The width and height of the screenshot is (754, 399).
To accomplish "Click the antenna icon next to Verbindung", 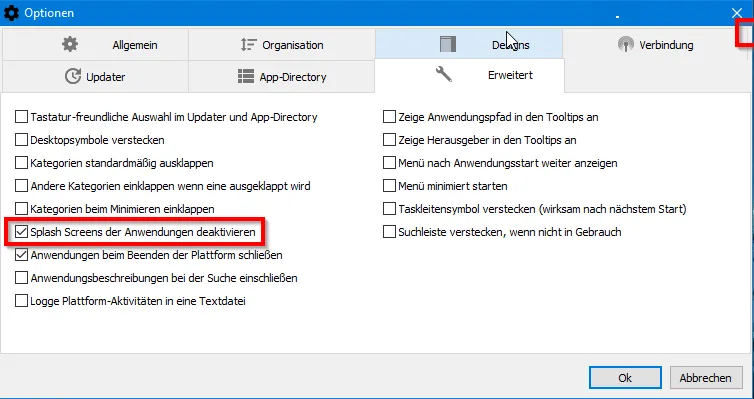I will tap(625, 45).
